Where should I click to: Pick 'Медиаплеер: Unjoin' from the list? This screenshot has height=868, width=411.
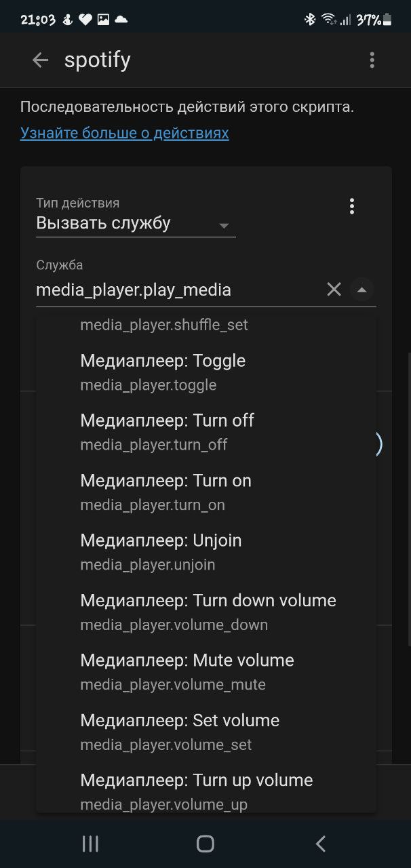[206, 551]
